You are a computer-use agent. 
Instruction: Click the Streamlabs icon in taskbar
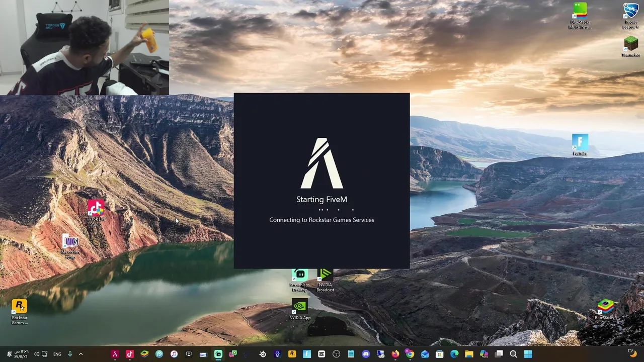tap(218, 354)
